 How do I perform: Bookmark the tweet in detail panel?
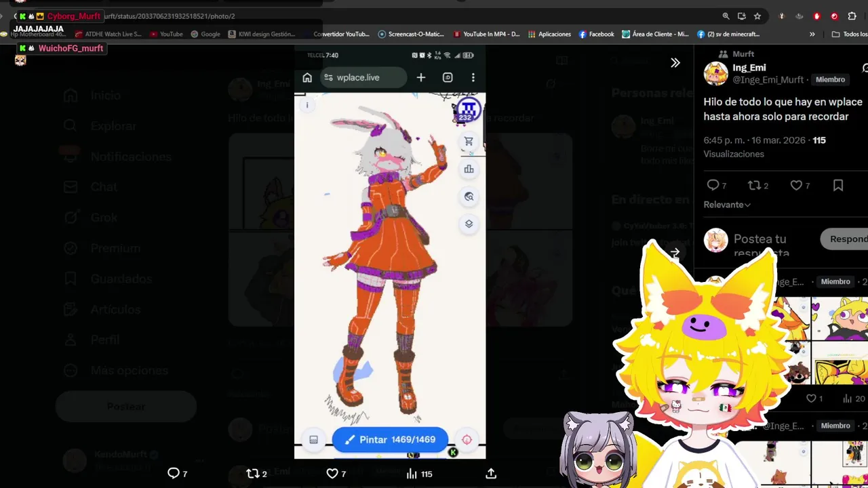(x=838, y=185)
